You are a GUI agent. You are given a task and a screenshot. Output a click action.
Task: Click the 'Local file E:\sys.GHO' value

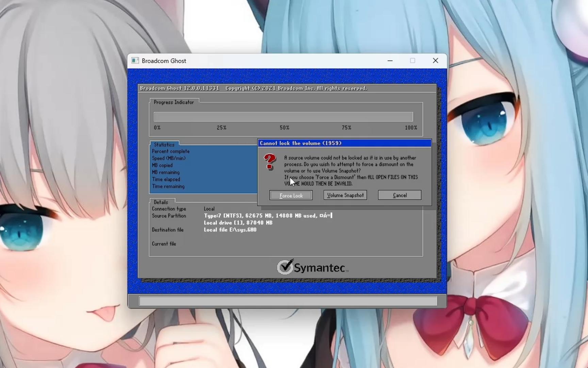pyautogui.click(x=230, y=230)
